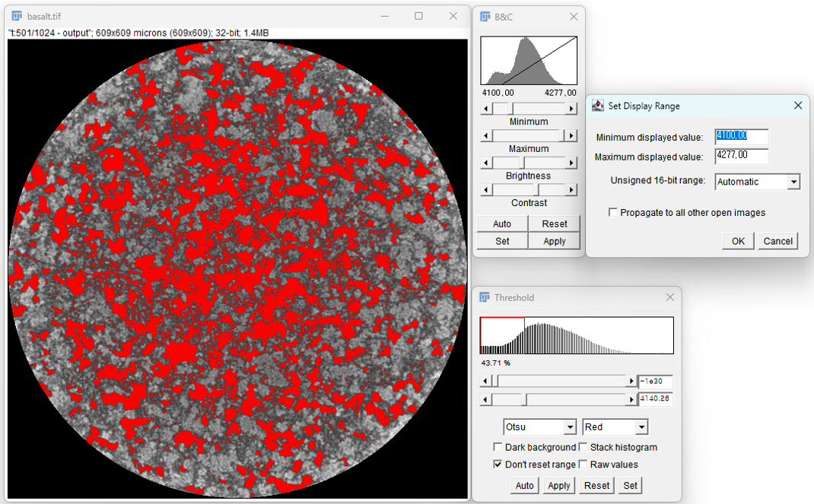Click the ImageJ icon on basalt.tif title bar

15,15
